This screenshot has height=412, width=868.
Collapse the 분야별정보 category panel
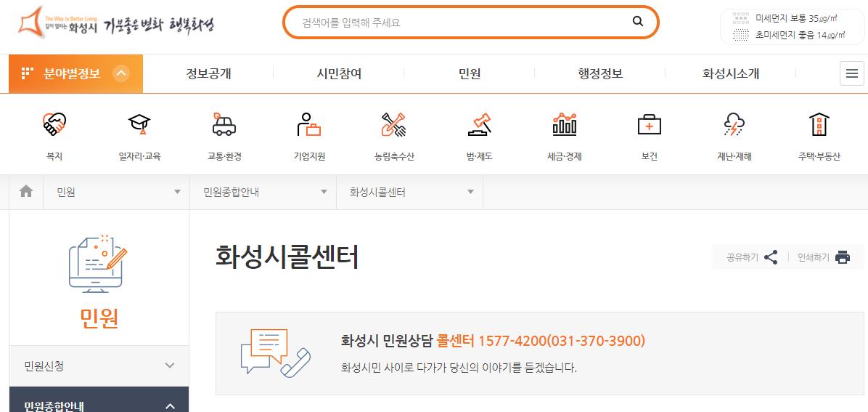click(121, 73)
